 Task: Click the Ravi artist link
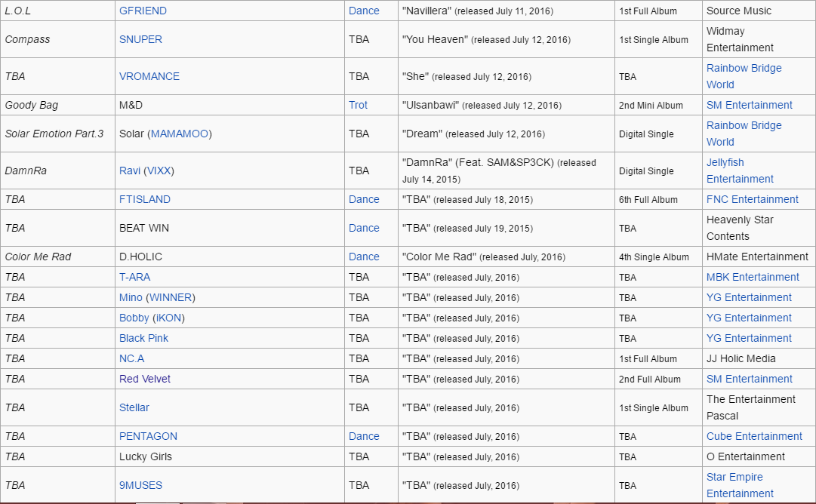130,171
